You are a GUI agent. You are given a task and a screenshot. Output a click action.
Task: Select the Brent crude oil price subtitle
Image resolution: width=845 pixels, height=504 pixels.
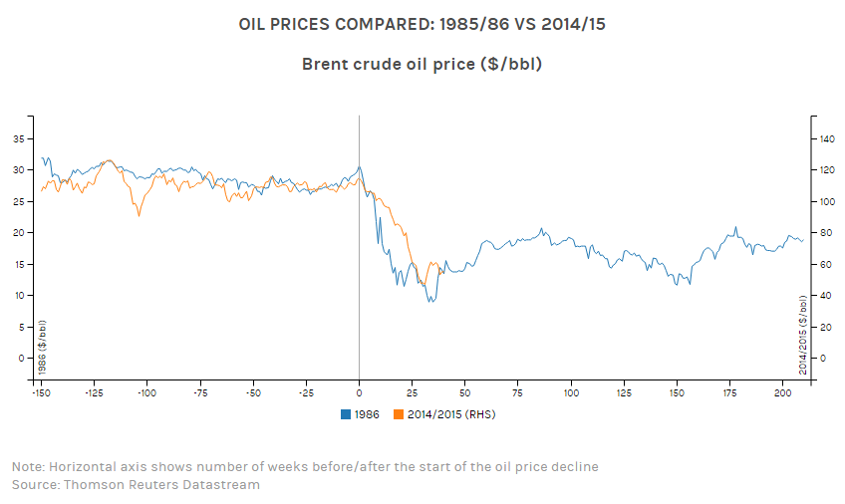point(422,64)
